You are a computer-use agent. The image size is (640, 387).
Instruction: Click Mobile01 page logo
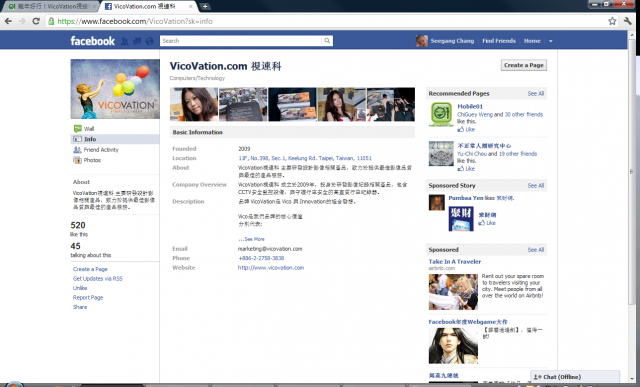pyautogui.click(x=441, y=114)
